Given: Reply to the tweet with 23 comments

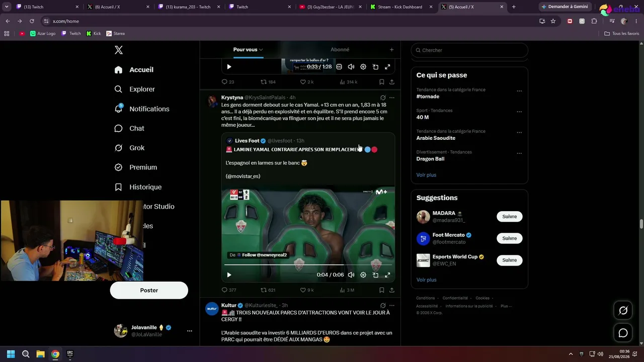Looking at the screenshot, I should (228, 82).
